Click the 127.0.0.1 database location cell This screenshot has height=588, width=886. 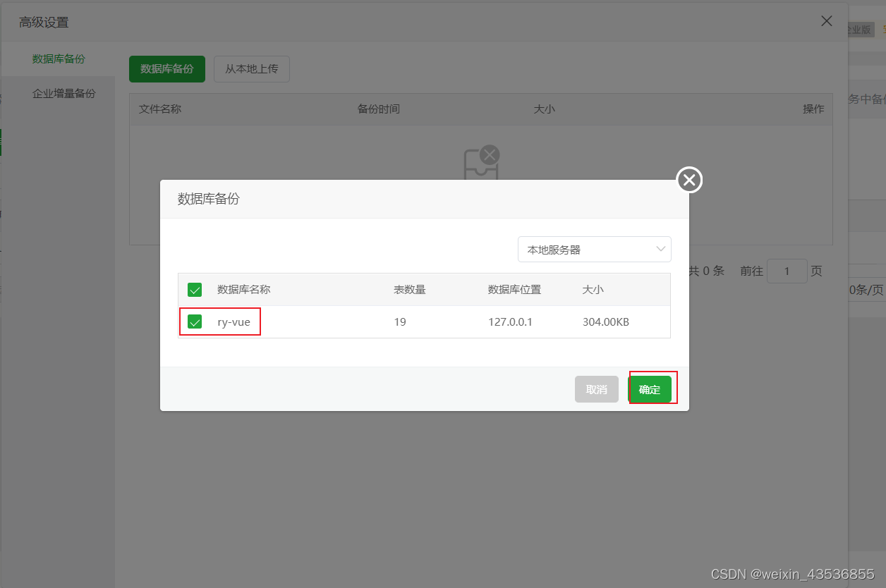point(510,322)
